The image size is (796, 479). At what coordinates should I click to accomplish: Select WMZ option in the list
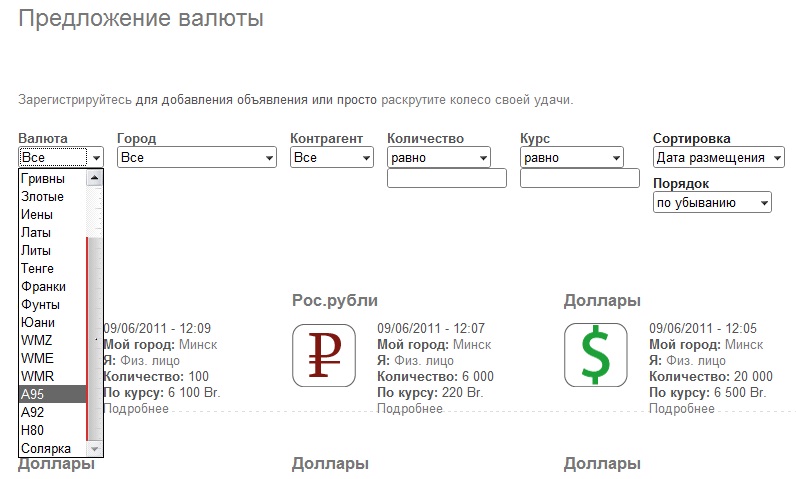pyautogui.click(x=52, y=340)
